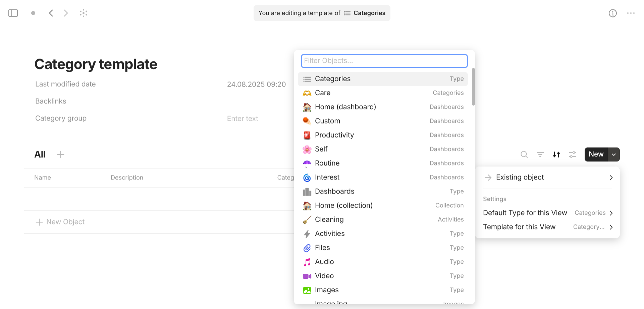Click the sort arrows icon
Image resolution: width=644 pixels, height=309 pixels.
pos(556,154)
